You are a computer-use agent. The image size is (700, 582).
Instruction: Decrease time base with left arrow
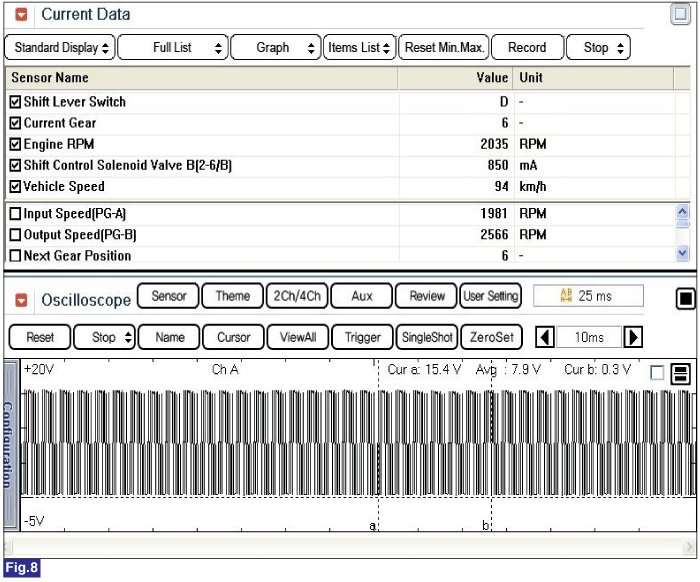click(545, 337)
